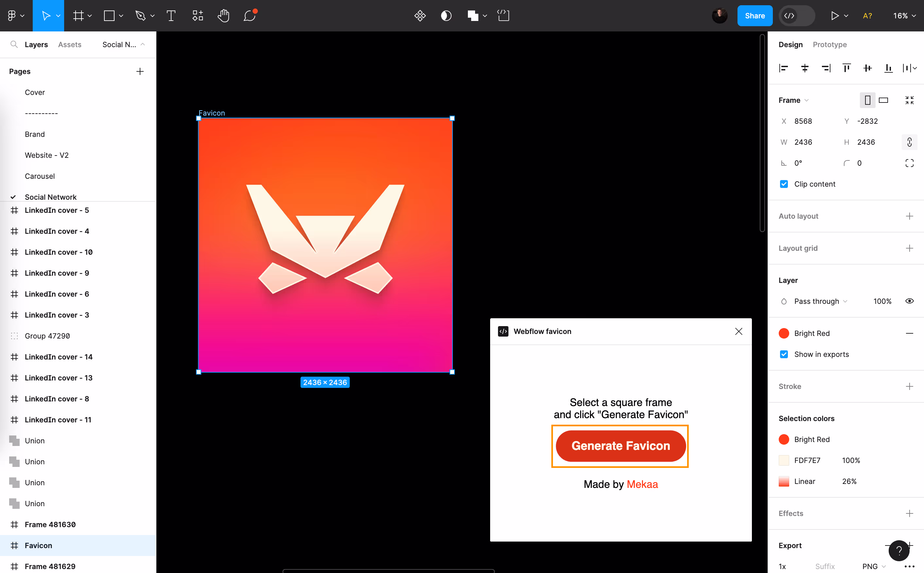924x573 pixels.
Task: Click the Boolean union icon
Action: point(472,15)
